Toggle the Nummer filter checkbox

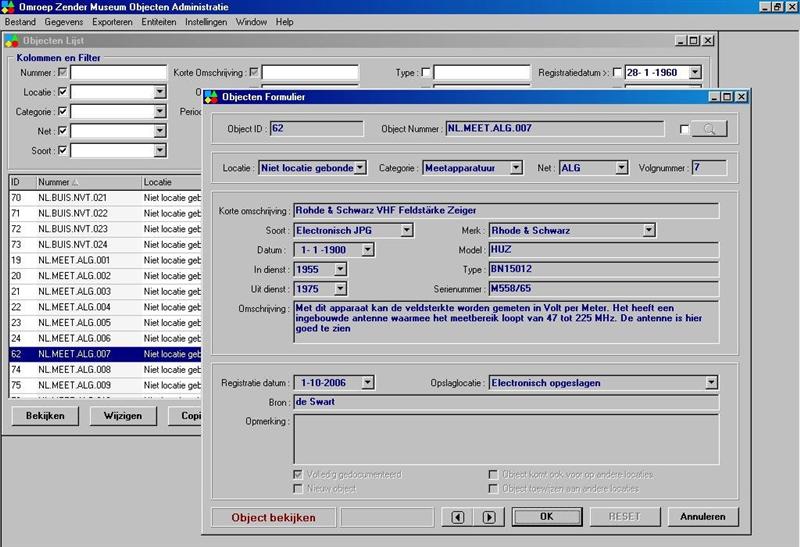[62, 72]
